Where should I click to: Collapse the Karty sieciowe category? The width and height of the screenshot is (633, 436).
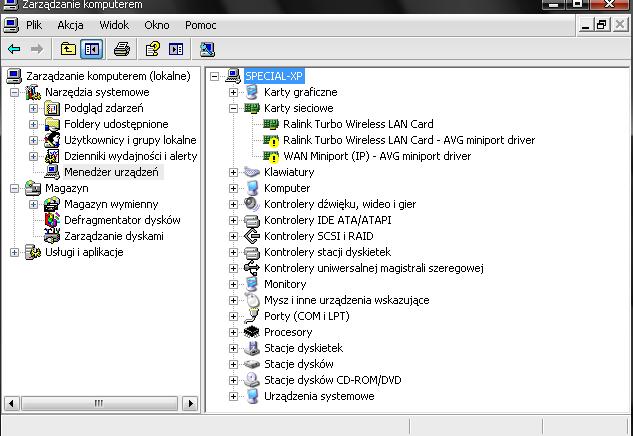pos(233,108)
